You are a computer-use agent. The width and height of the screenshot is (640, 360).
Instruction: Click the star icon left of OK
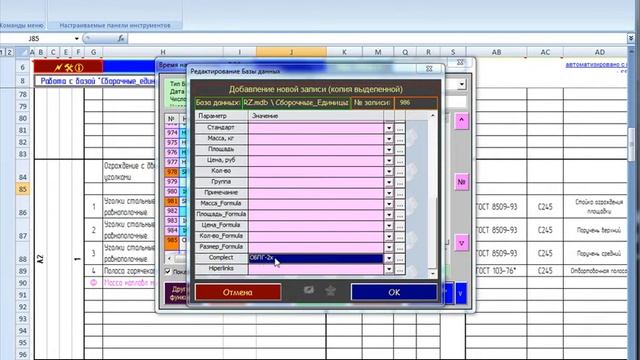330,290
